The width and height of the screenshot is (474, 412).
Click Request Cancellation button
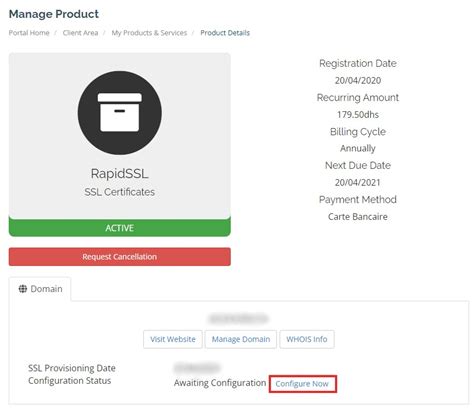(120, 257)
